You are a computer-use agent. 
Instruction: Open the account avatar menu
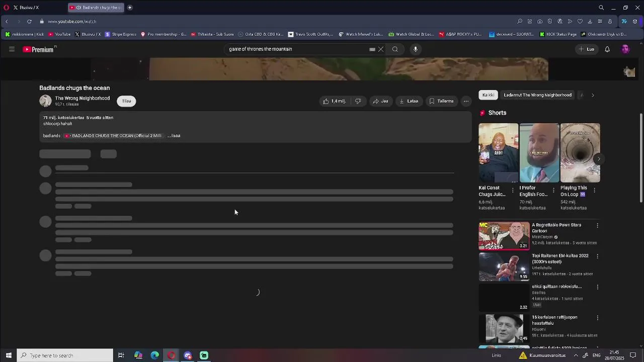(x=625, y=49)
